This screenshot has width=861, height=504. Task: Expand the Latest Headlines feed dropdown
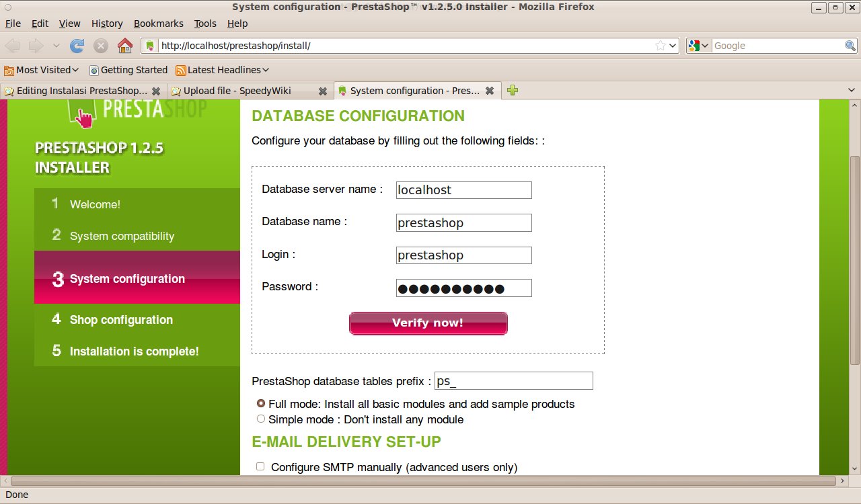pos(223,70)
